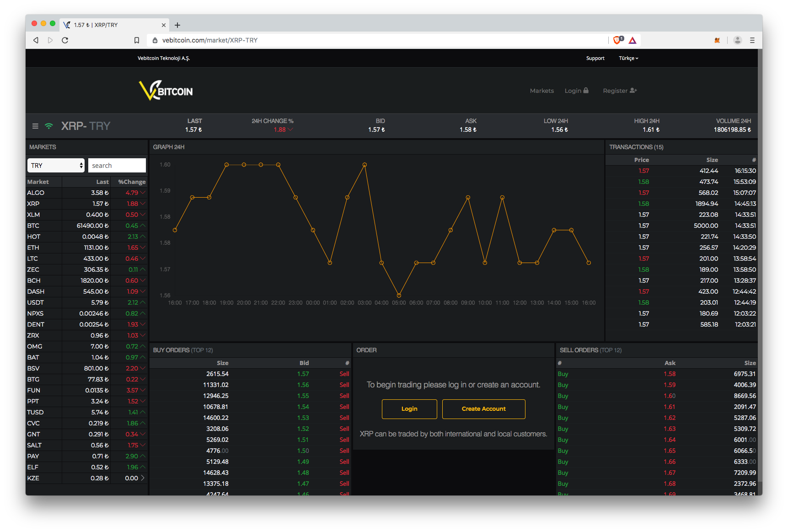Click the market search field

(x=117, y=166)
